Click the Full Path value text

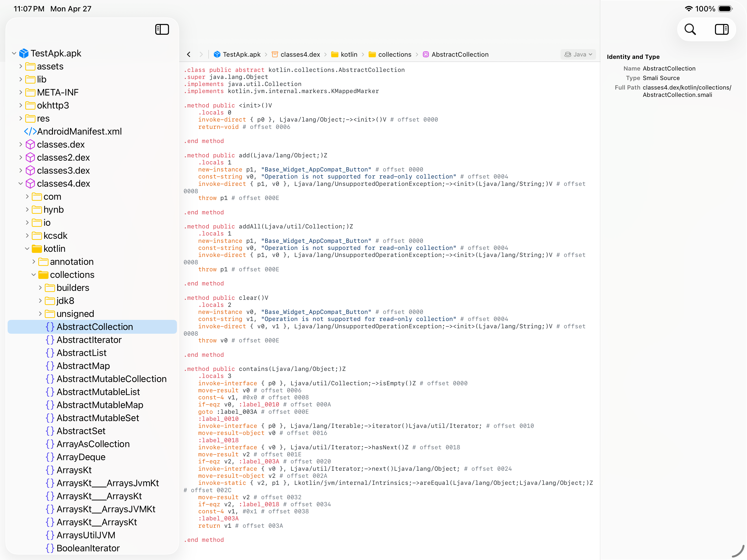click(x=686, y=91)
